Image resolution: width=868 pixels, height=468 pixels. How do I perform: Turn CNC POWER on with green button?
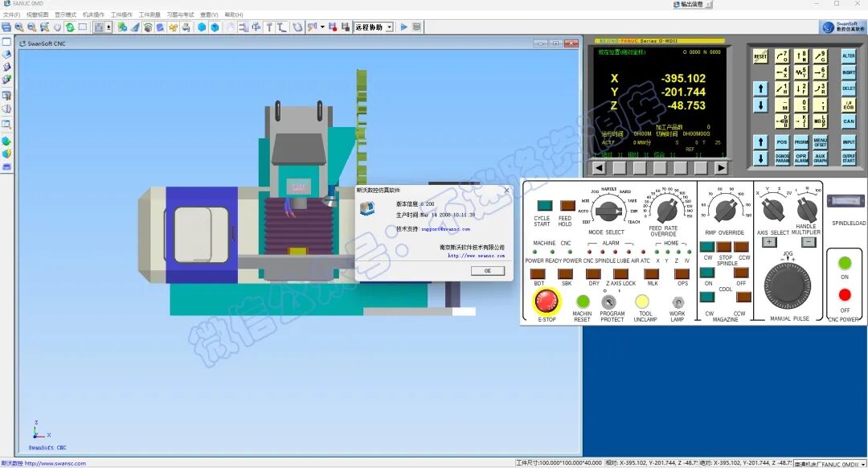845,262
